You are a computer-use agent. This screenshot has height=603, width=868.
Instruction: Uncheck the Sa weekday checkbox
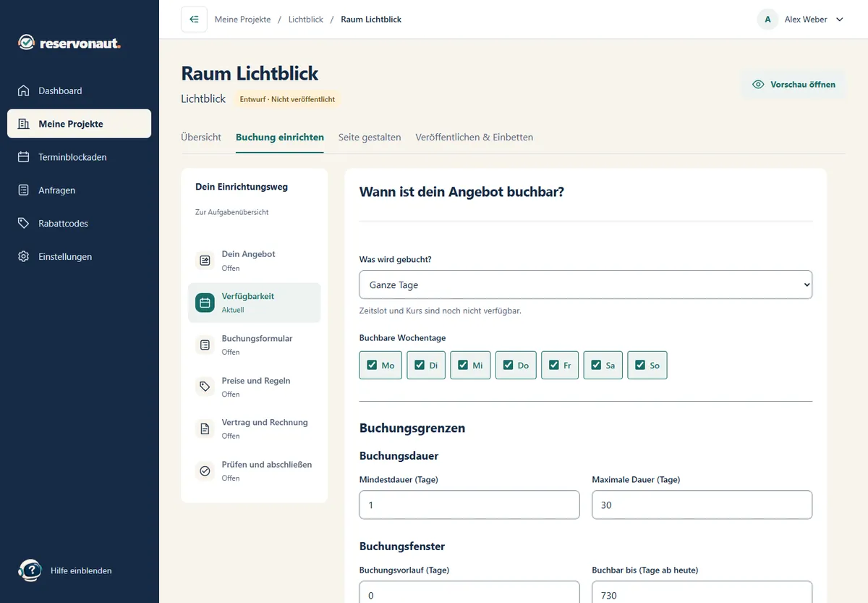coord(596,365)
